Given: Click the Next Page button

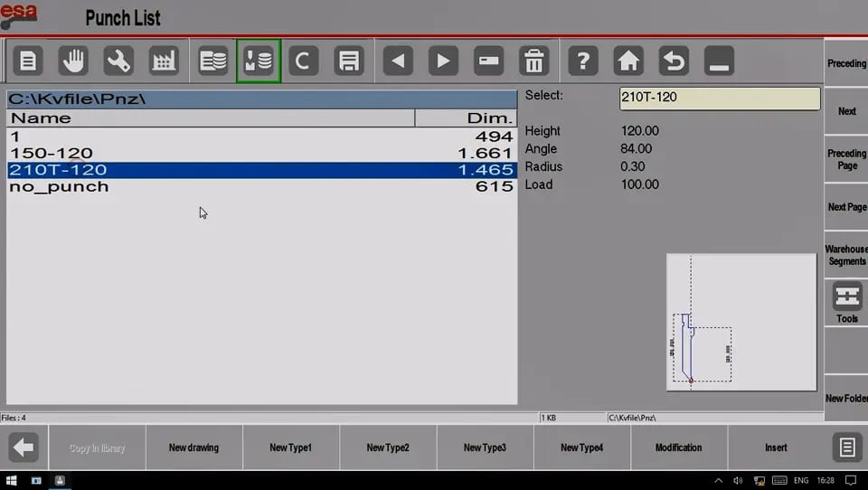Looking at the screenshot, I should (846, 207).
